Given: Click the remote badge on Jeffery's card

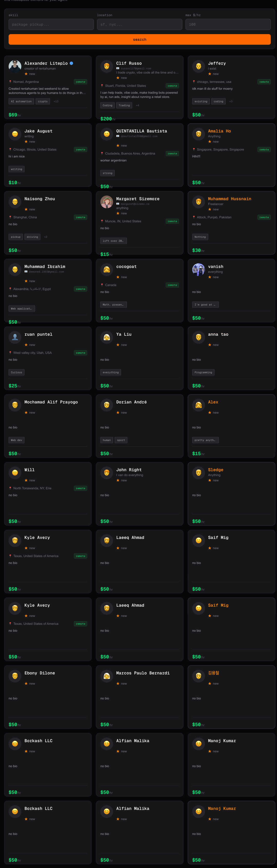Looking at the screenshot, I should 264,82.
